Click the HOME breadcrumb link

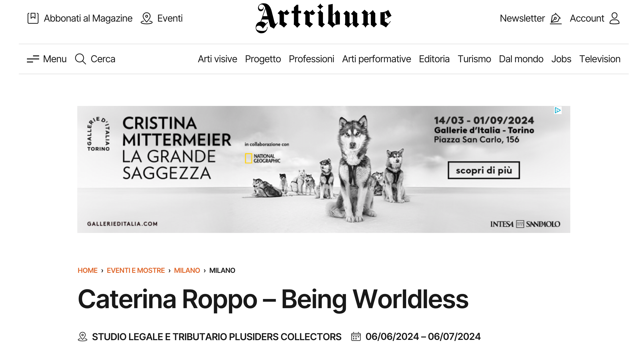[x=87, y=270]
